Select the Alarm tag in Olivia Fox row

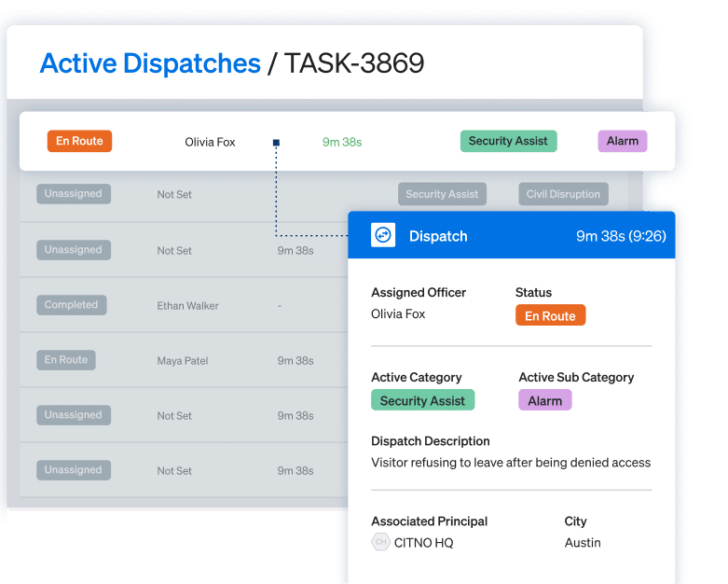(x=622, y=141)
